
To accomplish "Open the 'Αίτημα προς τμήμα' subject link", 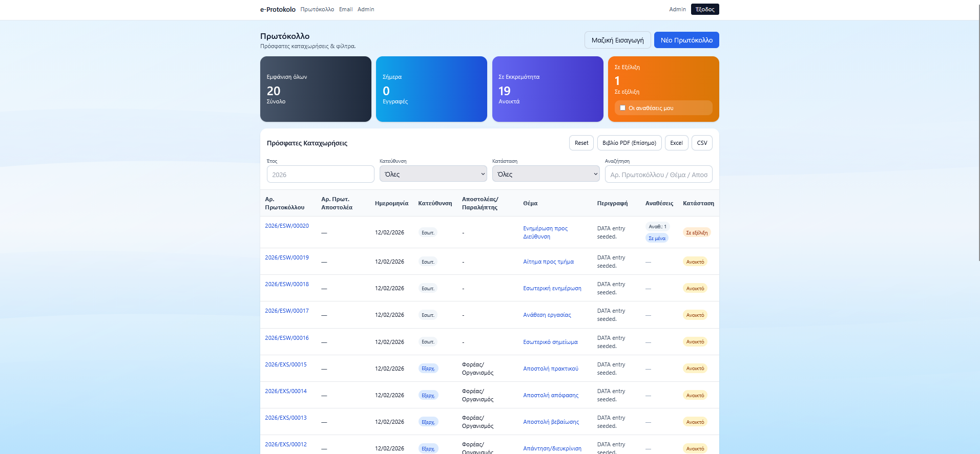I will tap(548, 262).
